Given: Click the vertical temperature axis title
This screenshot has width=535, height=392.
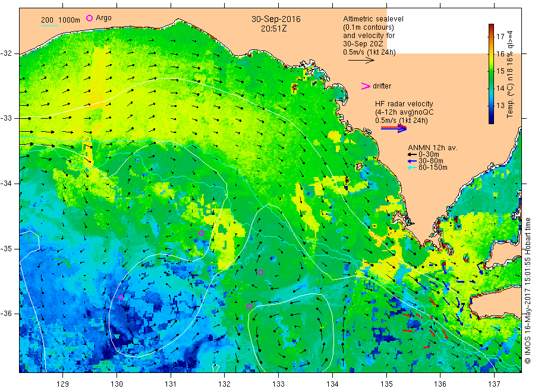Looking at the screenshot, I should click(510, 74).
